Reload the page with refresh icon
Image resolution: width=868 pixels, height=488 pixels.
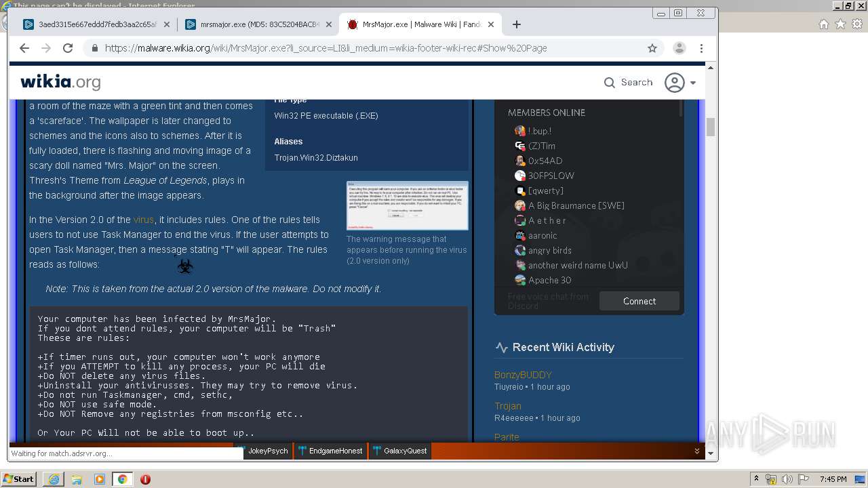68,48
